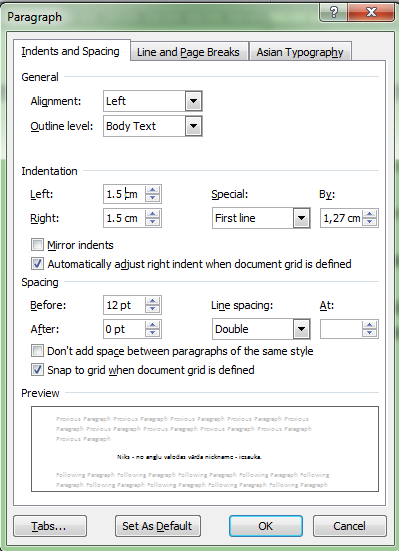Viewport: 399px width, 551px height.
Task: Increase After spacing with up arrow
Action: click(153, 325)
